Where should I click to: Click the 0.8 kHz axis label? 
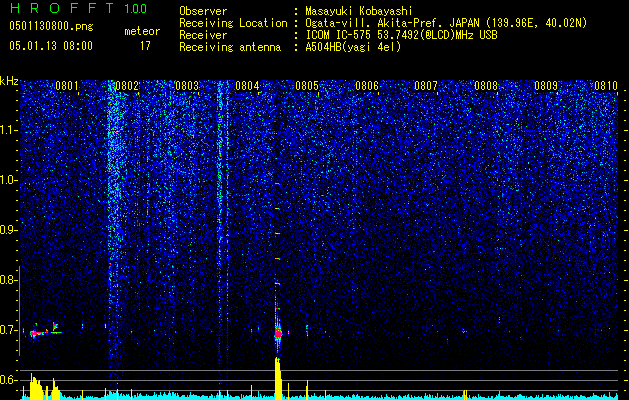pos(8,280)
